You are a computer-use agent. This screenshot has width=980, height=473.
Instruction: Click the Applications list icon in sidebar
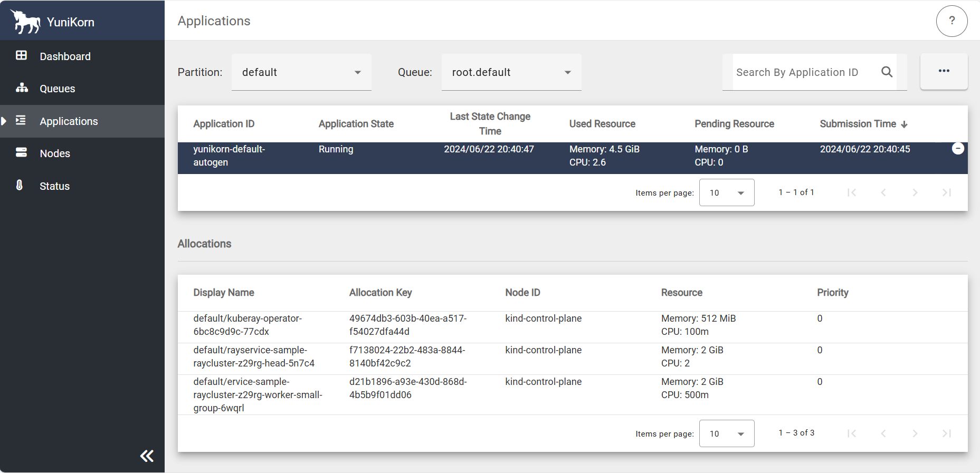[x=21, y=121]
